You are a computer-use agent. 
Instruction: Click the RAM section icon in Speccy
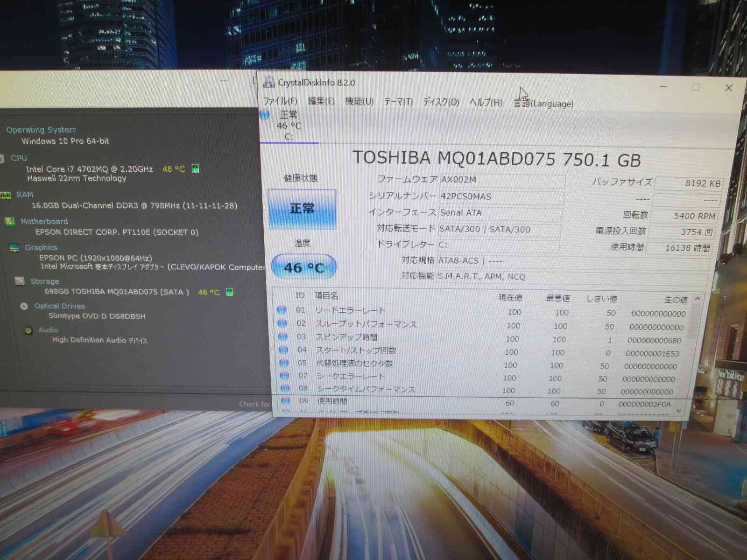pos(6,195)
